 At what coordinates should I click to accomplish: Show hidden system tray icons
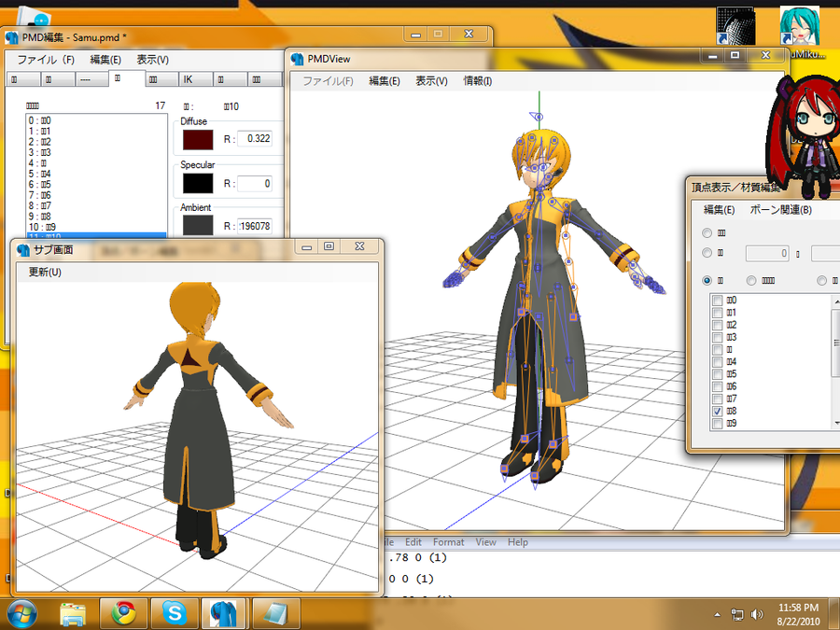click(x=718, y=614)
